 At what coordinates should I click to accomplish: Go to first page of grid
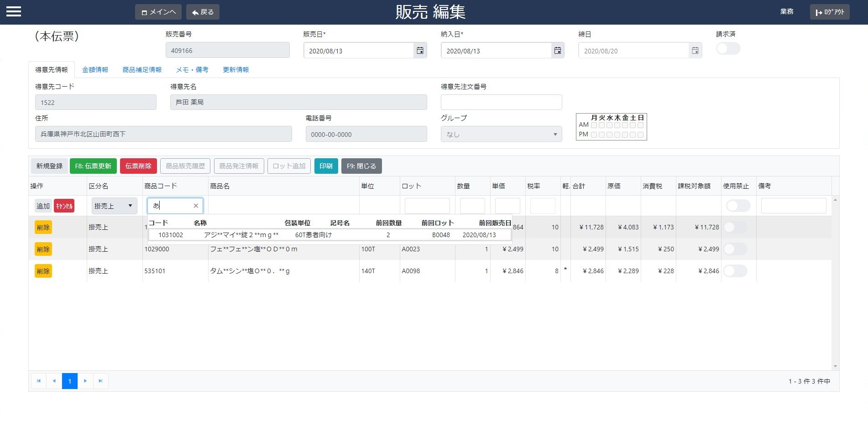pos(39,381)
